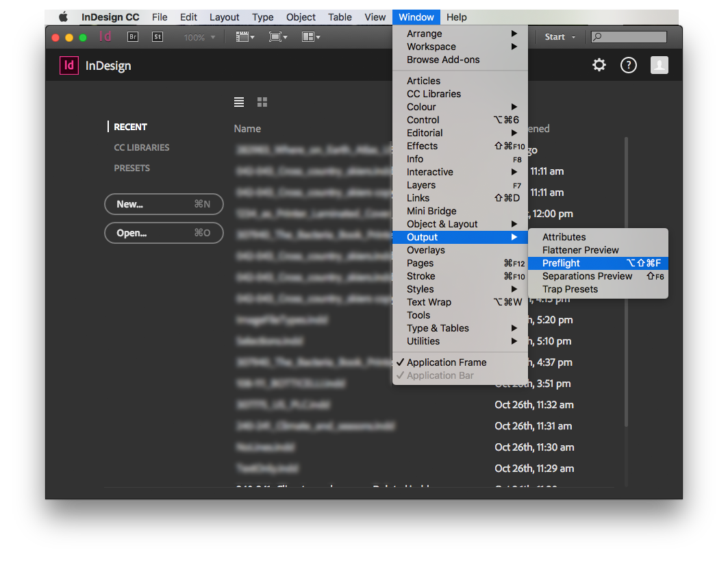
Task: Open the File menu
Action: (x=160, y=17)
